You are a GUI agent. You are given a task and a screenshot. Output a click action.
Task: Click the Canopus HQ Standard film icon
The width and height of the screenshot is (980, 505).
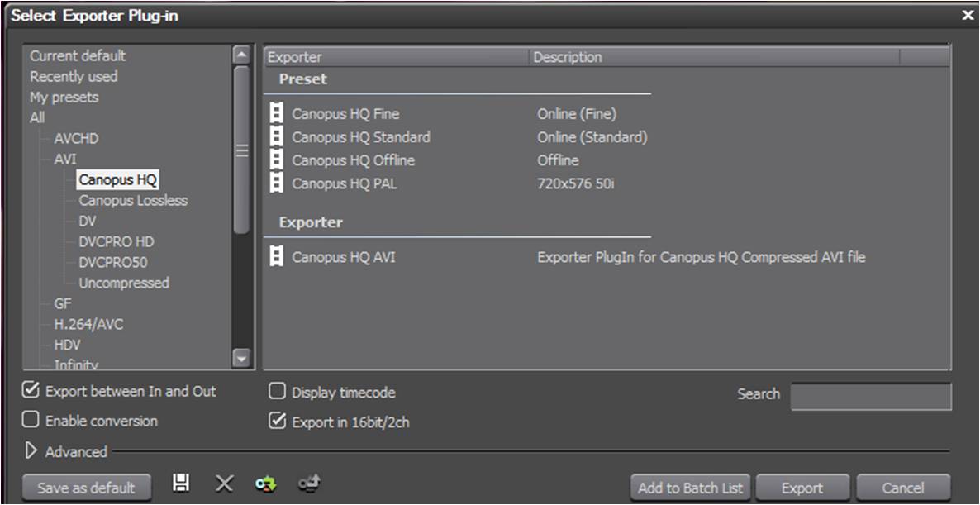(277, 137)
